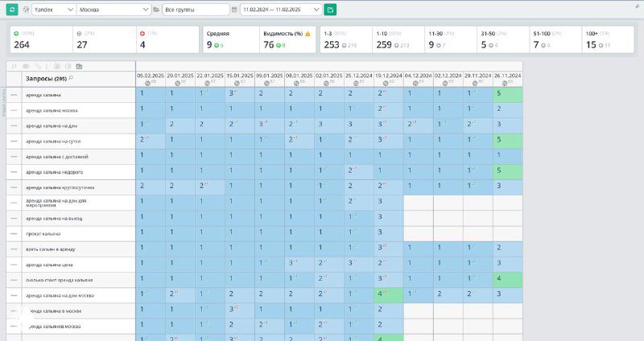Click green cell 4 in аренда кальяна на дом москва row
This screenshot has width=644, height=341.
click(389, 295)
